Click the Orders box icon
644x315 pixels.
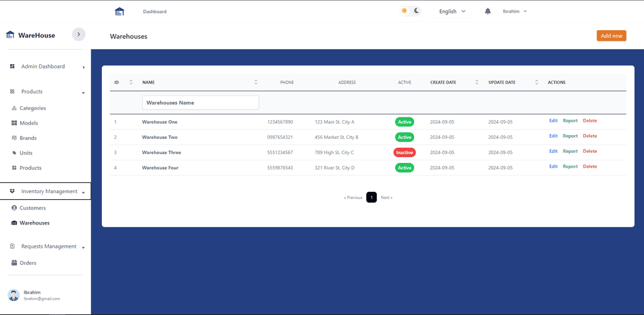[14, 263]
